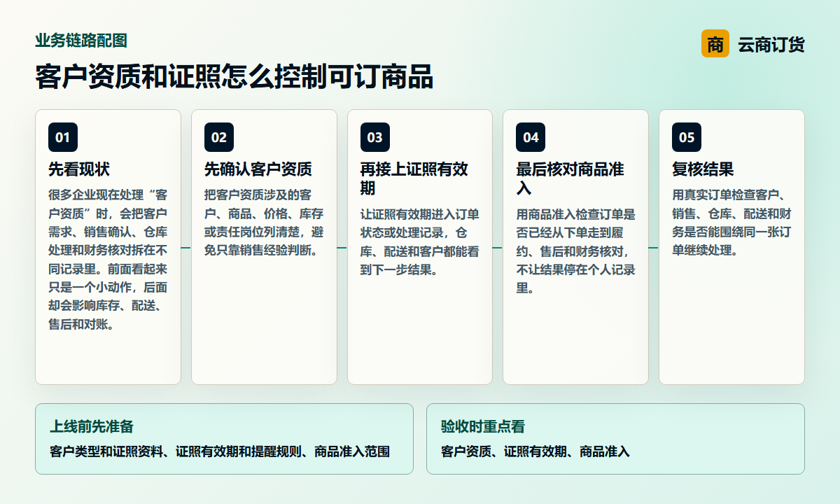Select the 最后核对商品准入 heading
The image size is (840, 504).
(570, 179)
